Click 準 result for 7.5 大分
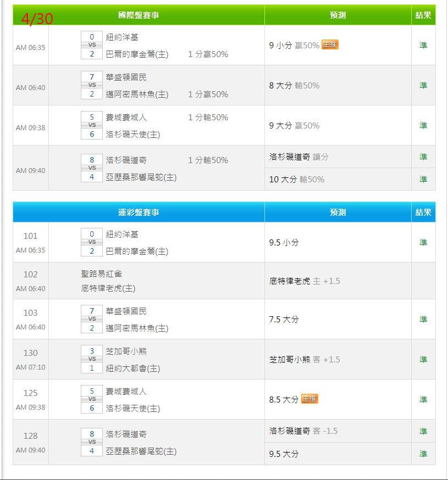Image resolution: width=448 pixels, height=480 pixels. 423,319
